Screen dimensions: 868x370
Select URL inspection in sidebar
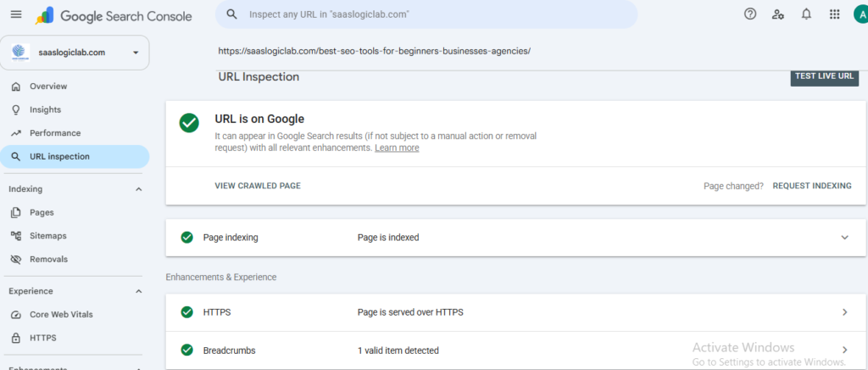(x=75, y=157)
